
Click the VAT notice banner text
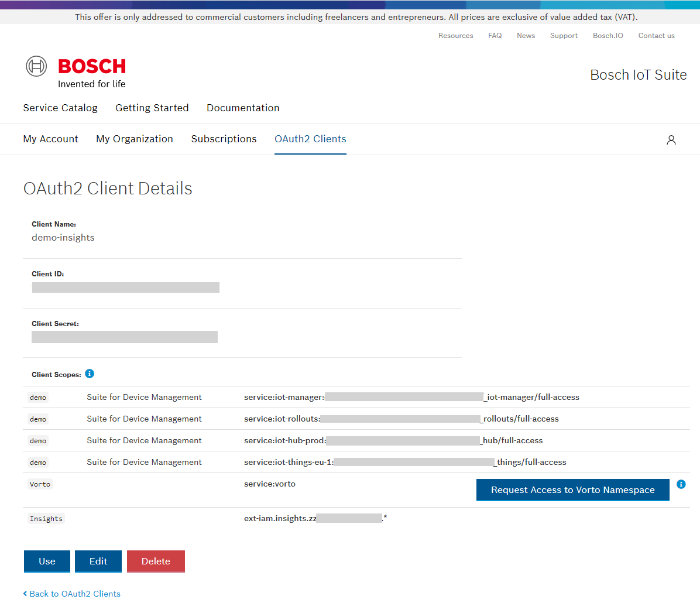pos(356,17)
